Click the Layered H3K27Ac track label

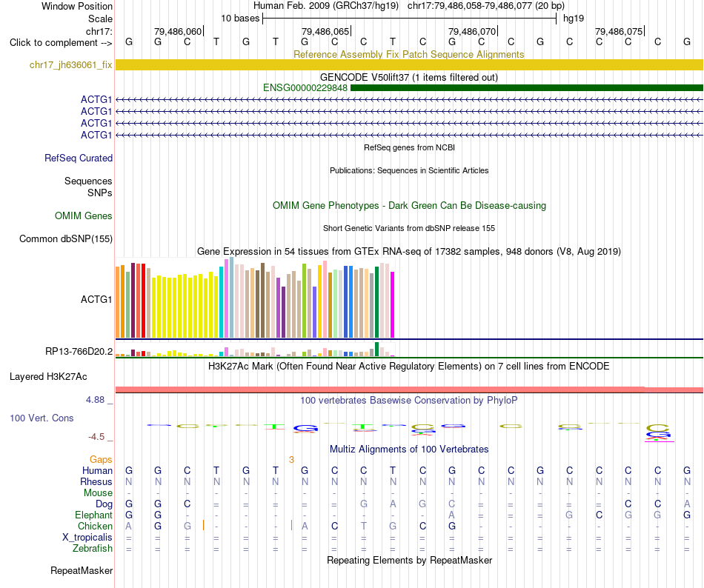[x=48, y=376]
